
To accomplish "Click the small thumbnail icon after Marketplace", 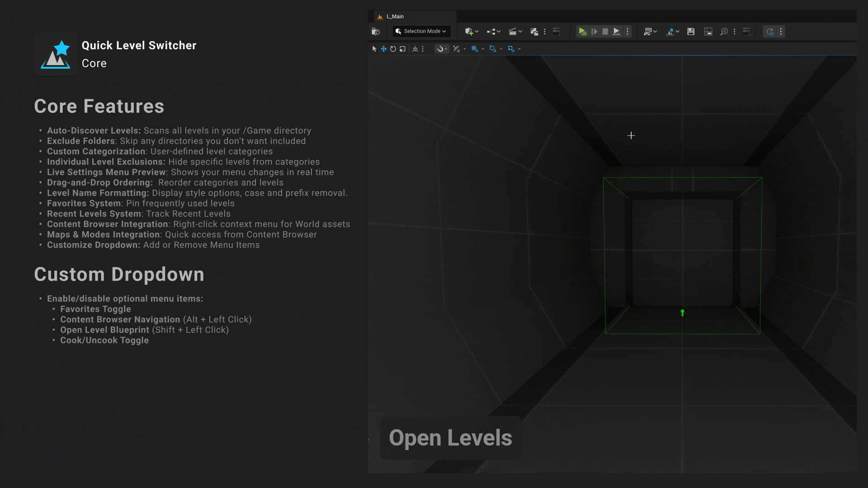I will (x=557, y=32).
